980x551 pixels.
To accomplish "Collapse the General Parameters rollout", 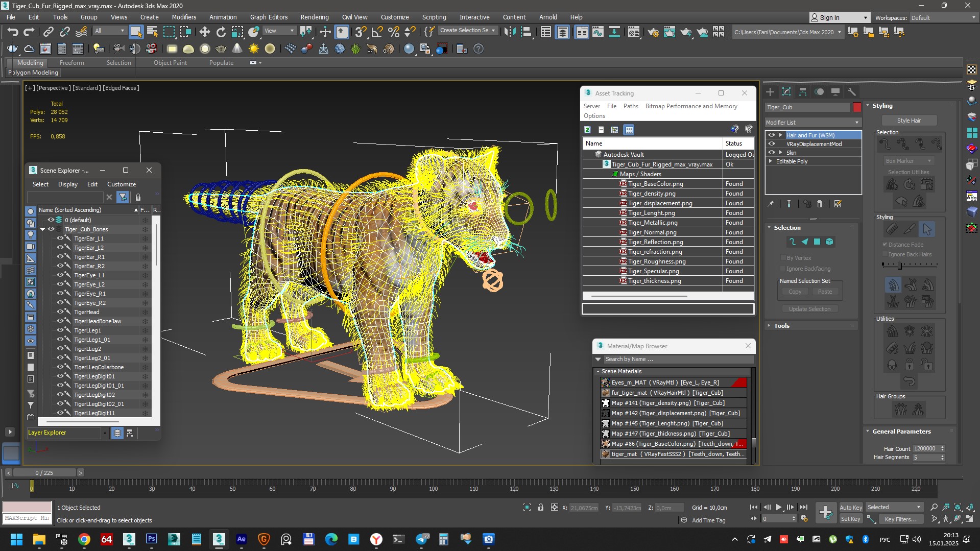I will click(901, 432).
